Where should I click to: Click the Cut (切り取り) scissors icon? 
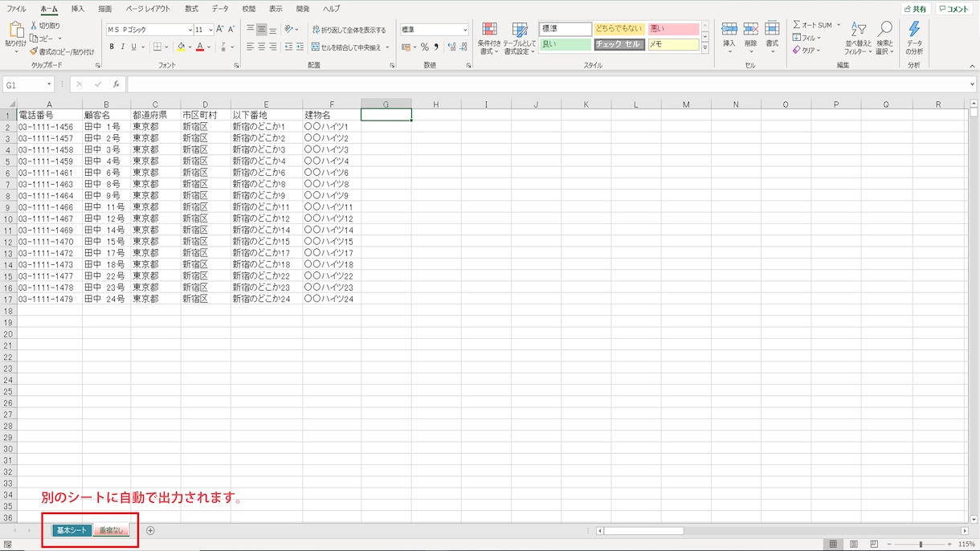[x=33, y=26]
